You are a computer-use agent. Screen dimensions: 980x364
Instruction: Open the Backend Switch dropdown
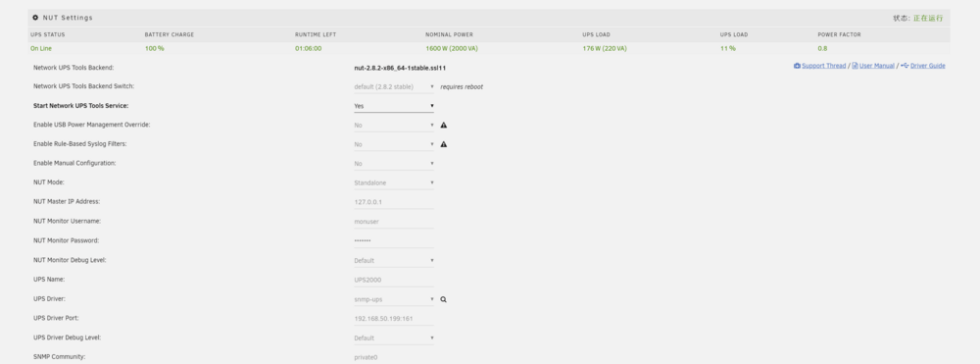pyautogui.click(x=394, y=87)
